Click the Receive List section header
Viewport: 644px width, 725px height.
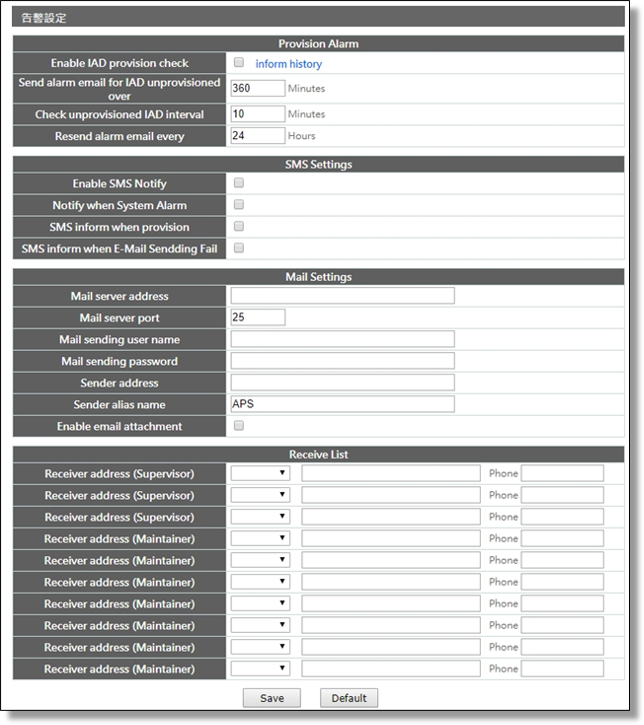[319, 454]
